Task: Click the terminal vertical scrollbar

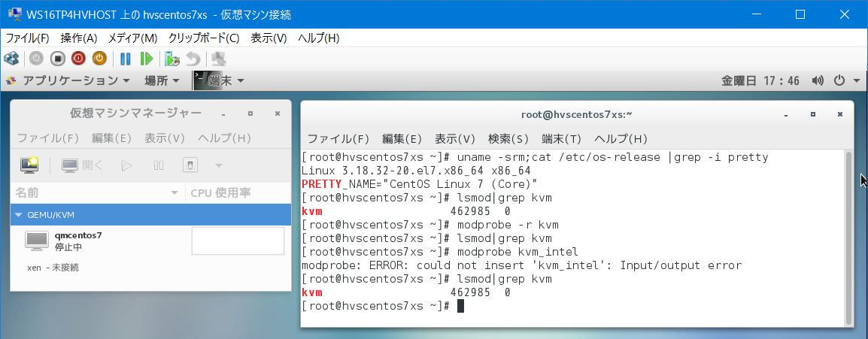Action: (x=849, y=238)
